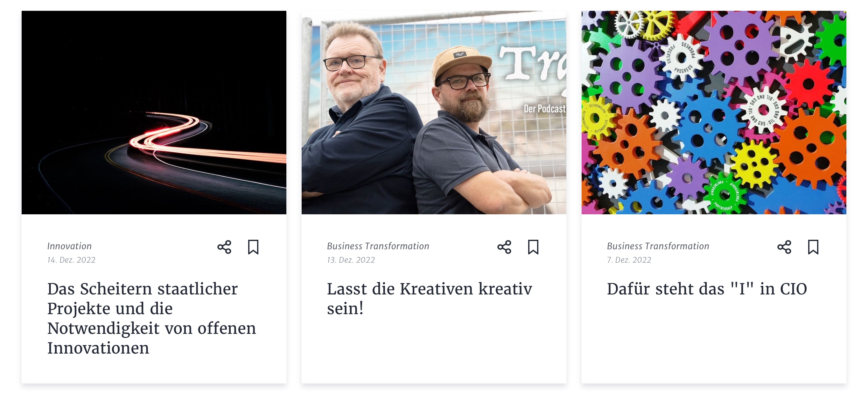
Task: Open headline Das Scheitern staatlicher Projekte
Action: pyautogui.click(x=152, y=318)
